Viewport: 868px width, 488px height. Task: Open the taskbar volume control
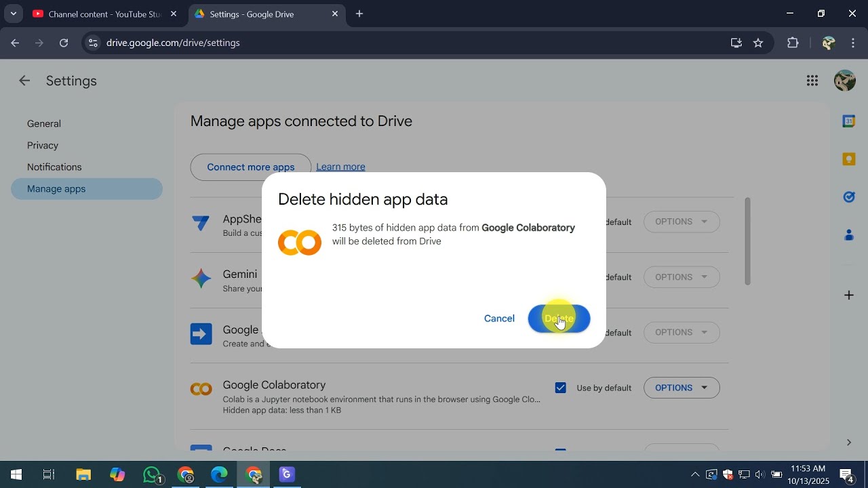759,474
